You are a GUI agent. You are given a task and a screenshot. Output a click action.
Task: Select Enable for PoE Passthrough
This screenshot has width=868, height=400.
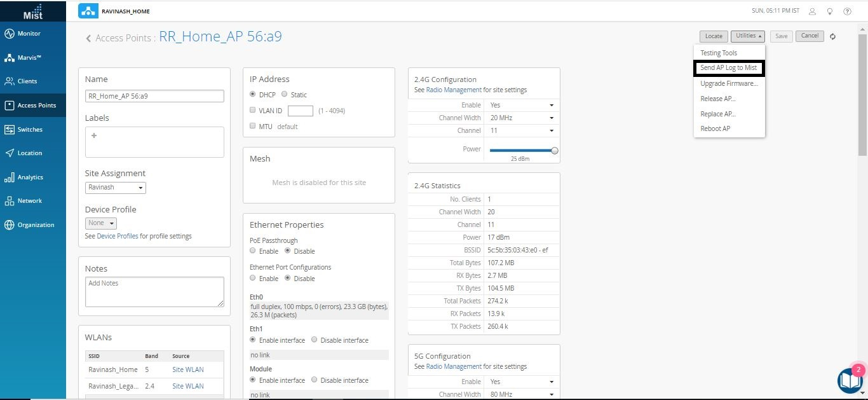click(253, 251)
